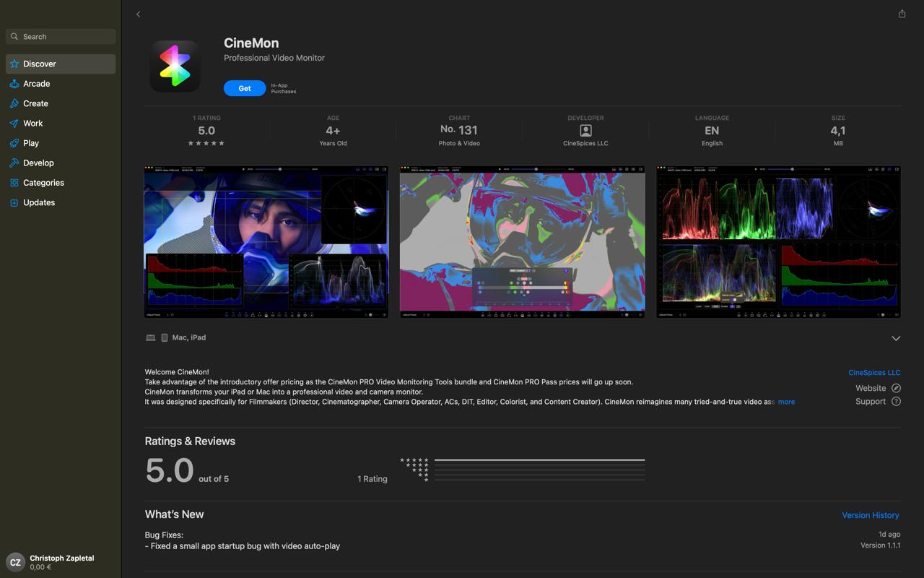This screenshot has height=578, width=924.
Task: Open the Version History
Action: click(870, 515)
